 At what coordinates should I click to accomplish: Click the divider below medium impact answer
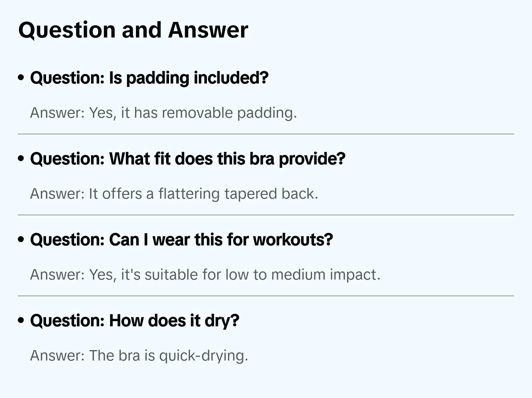[x=266, y=296]
